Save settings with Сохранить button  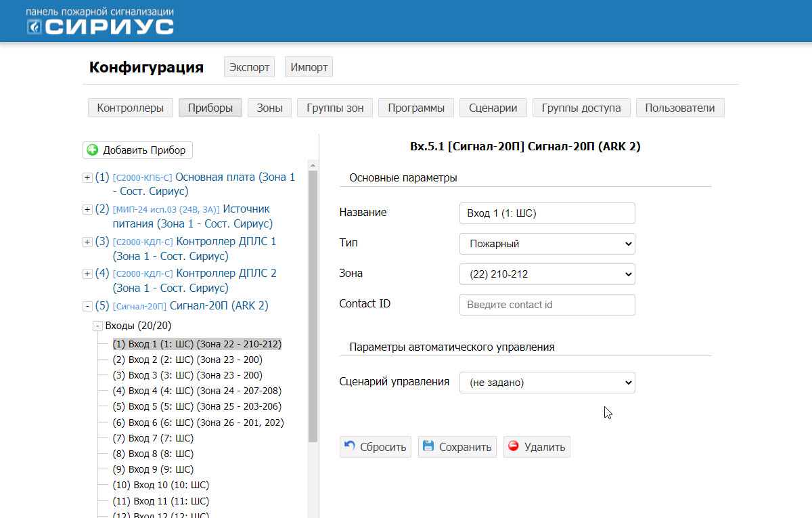coord(457,447)
